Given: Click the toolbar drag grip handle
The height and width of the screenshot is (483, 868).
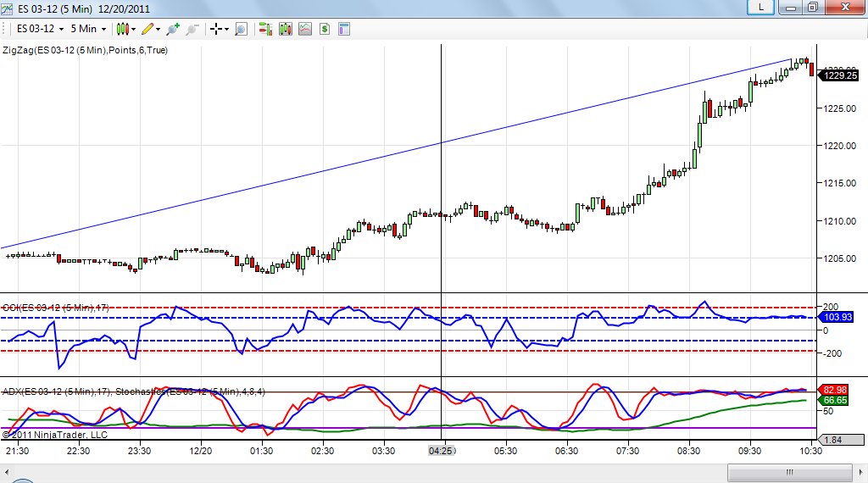Looking at the screenshot, I should (3, 29).
